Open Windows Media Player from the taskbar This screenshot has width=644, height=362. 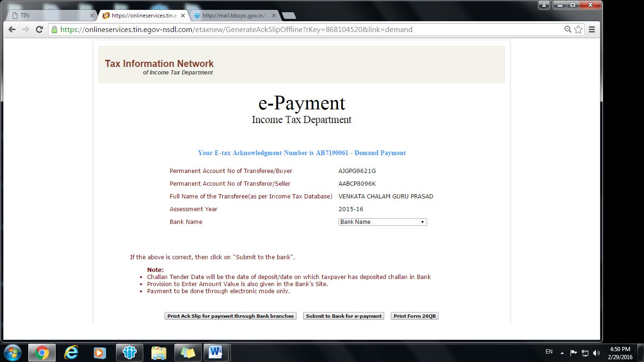point(100,353)
